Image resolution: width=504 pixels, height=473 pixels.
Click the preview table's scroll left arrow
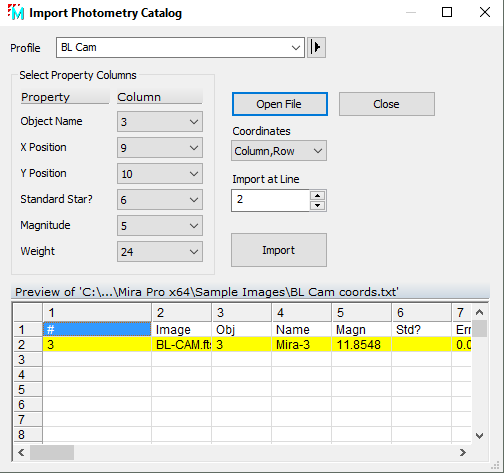pos(21,452)
